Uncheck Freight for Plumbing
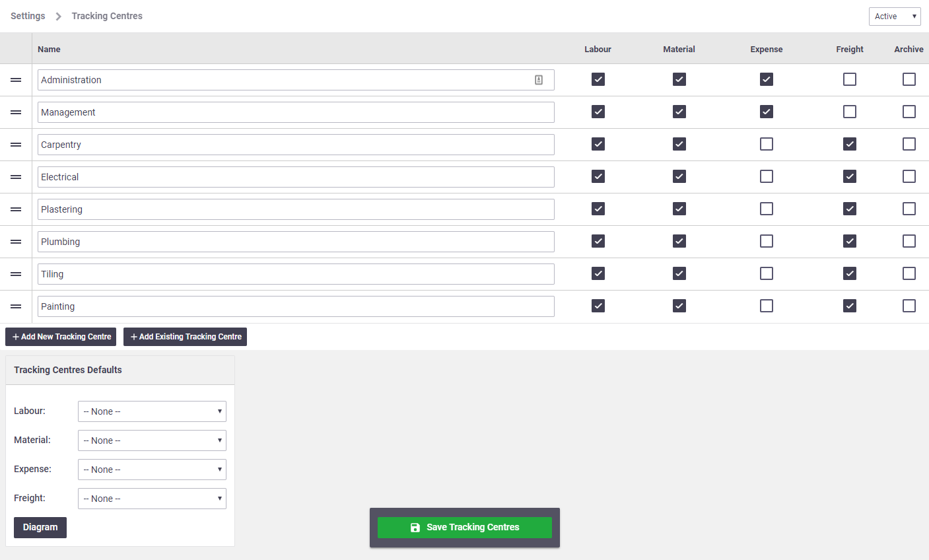929x560 pixels. 850,241
